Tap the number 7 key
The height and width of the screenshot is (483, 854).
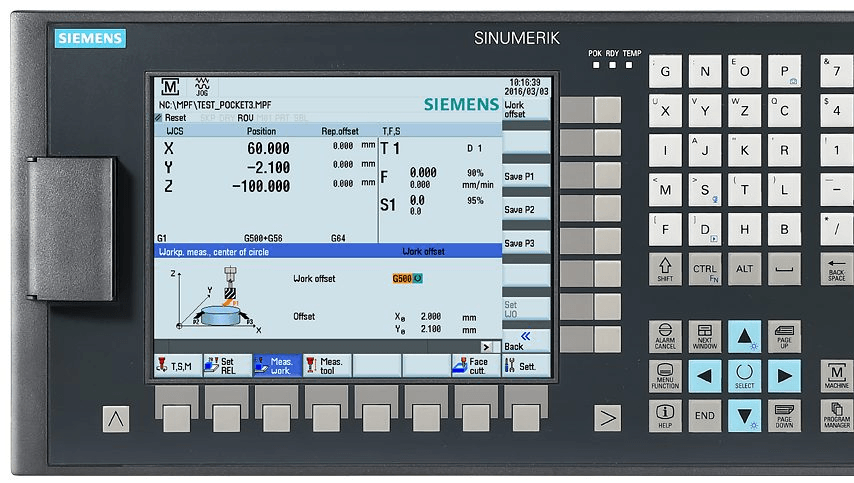837,71
